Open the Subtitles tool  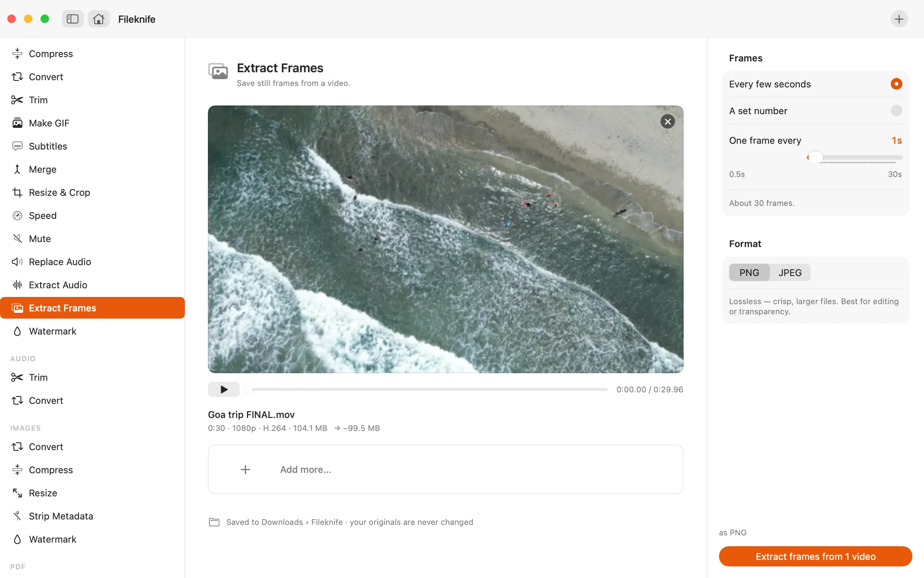pyautogui.click(x=92, y=146)
